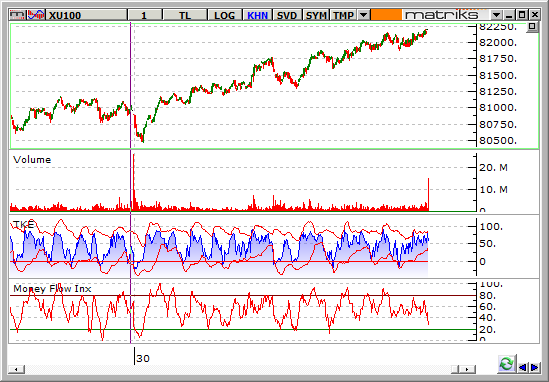Image resolution: width=549 pixels, height=382 pixels.
Task: Click the horizontal scrollbar right arrow
Action: pos(467,369)
